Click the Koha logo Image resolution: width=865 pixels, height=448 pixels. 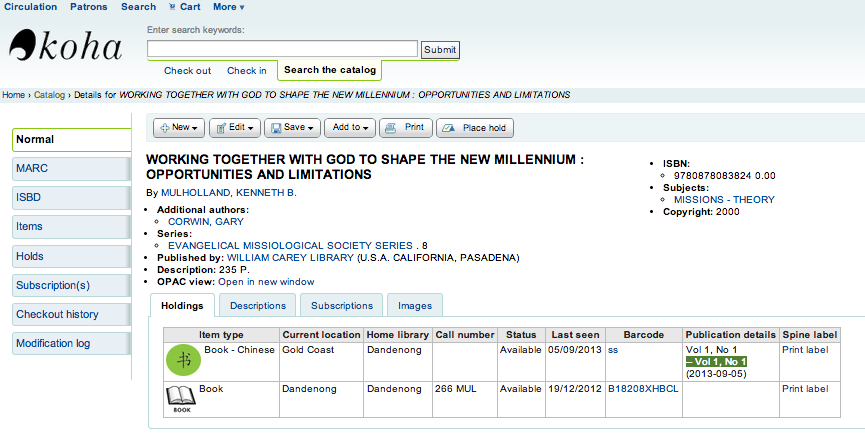tap(66, 47)
